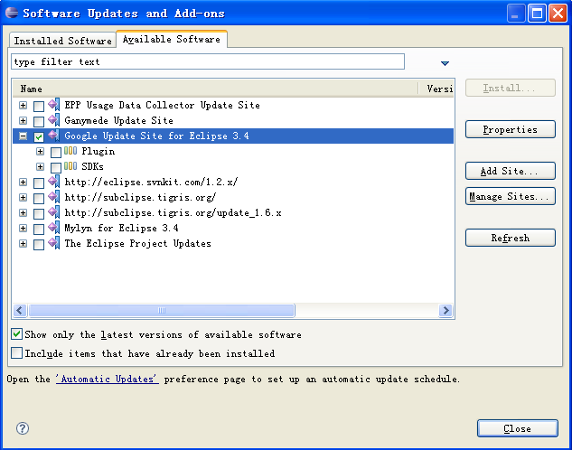Click the Name column header

pos(215,89)
